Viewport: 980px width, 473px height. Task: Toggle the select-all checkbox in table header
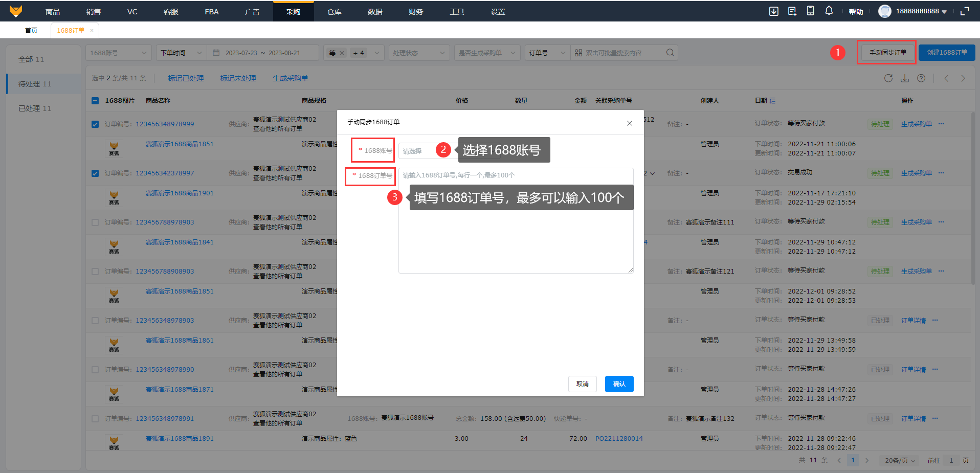click(x=95, y=101)
